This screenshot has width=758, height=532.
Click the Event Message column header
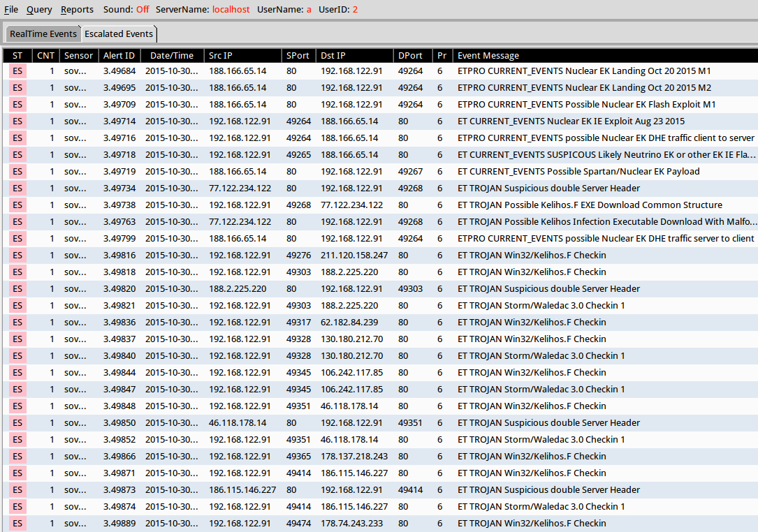pos(488,56)
